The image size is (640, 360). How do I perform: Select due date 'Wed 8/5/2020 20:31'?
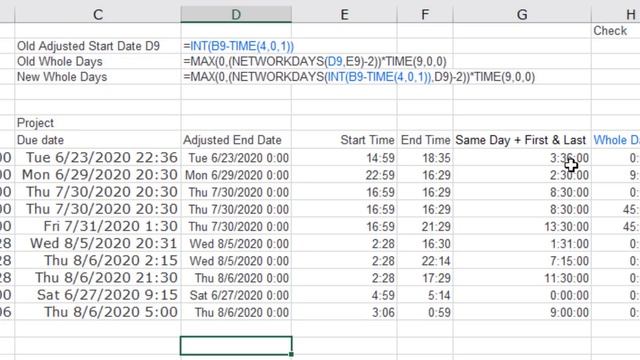[104, 243]
